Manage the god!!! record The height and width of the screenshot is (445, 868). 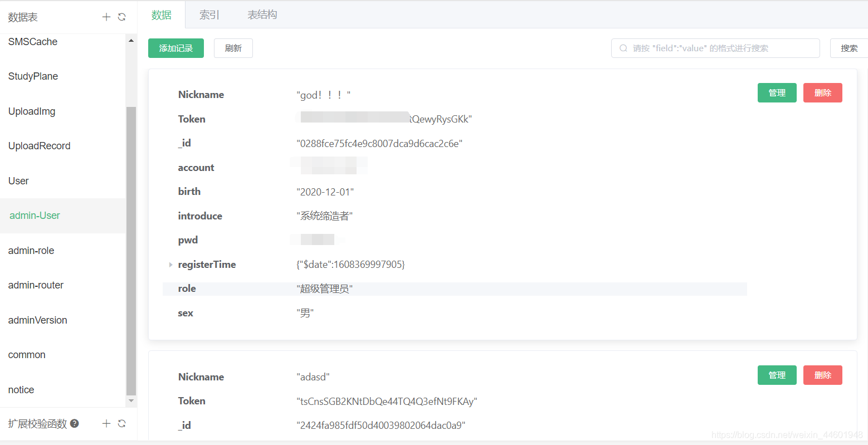[777, 93]
